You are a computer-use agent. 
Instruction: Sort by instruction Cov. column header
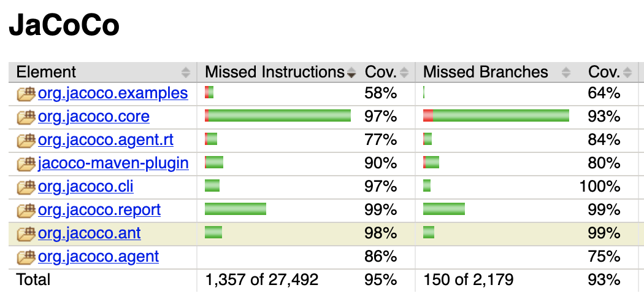[x=381, y=72]
